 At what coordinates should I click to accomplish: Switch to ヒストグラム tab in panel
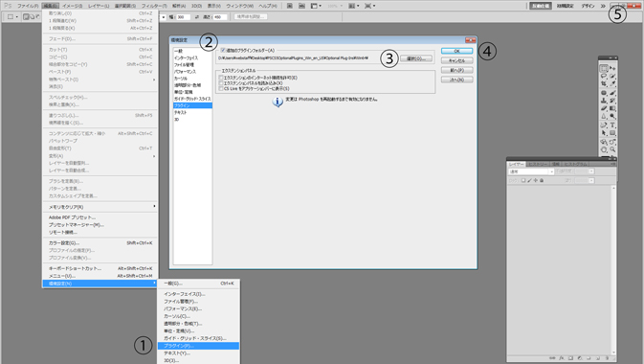[x=576, y=164]
